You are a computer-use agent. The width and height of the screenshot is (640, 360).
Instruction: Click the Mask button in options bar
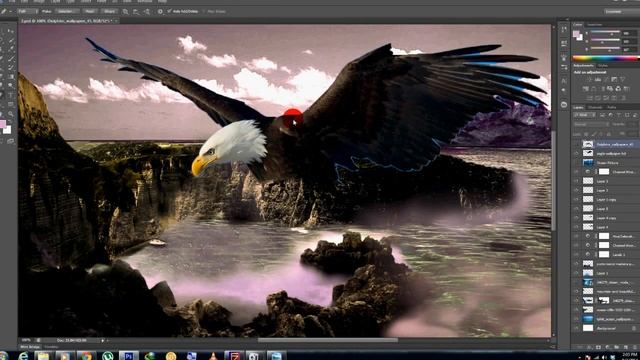pyautogui.click(x=90, y=11)
